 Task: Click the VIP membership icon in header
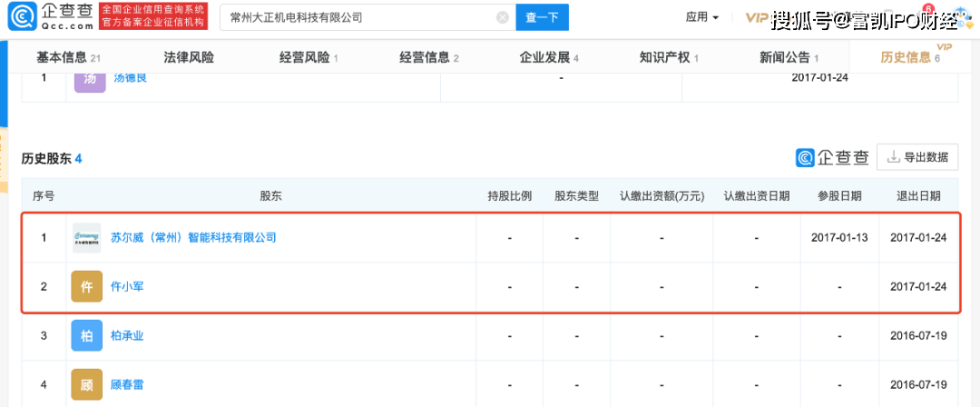tap(758, 17)
